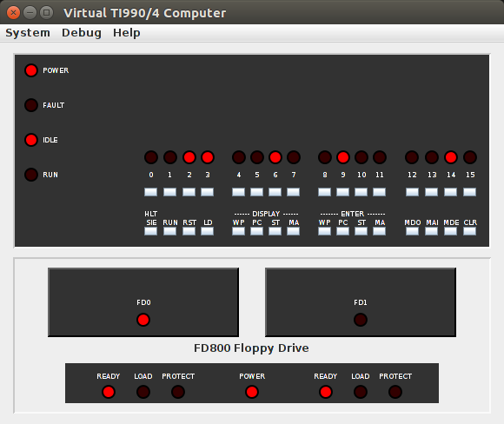
Task: Click the RUN status LED on left
Action: (x=31, y=175)
